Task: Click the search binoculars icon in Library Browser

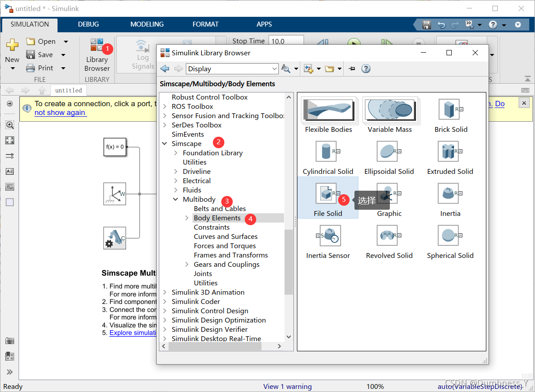Action: coord(286,69)
